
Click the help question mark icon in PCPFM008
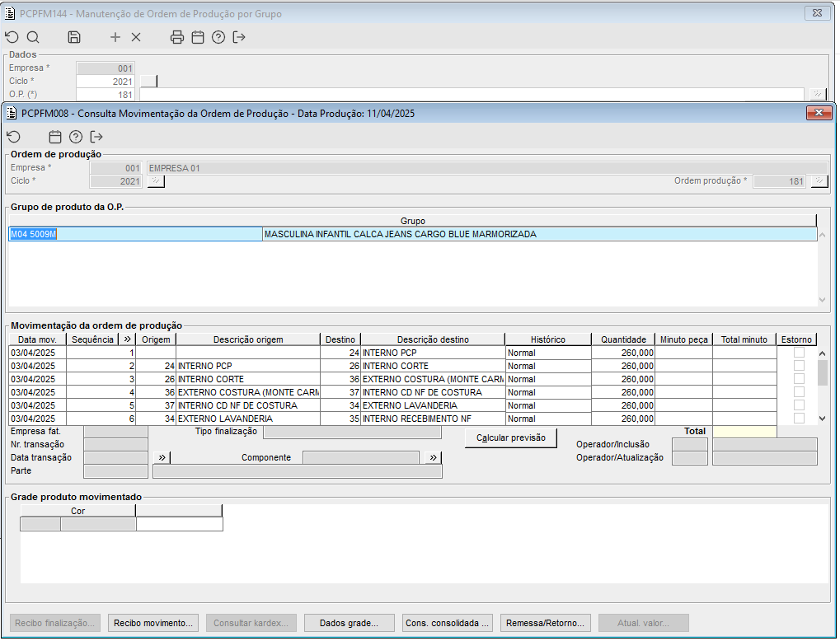tap(76, 137)
